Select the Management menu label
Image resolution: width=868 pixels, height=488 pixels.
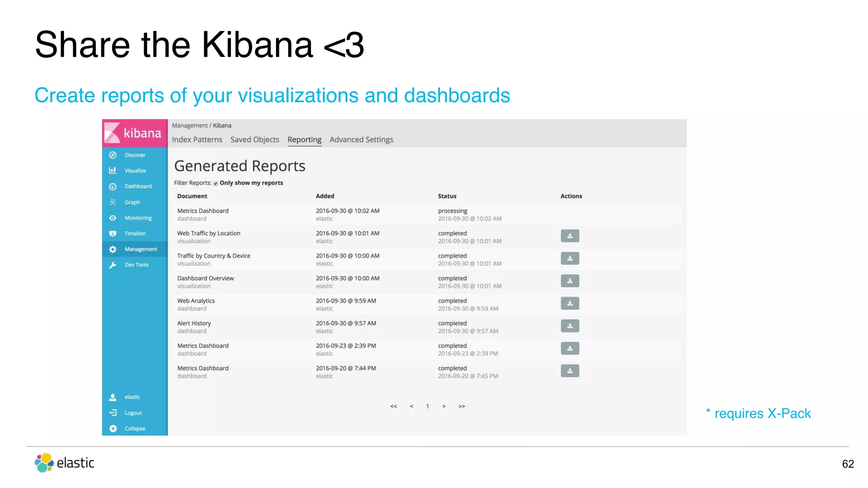pyautogui.click(x=141, y=249)
